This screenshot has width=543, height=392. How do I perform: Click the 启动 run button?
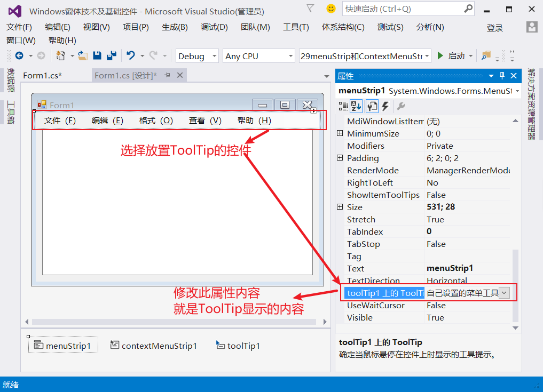click(x=448, y=55)
